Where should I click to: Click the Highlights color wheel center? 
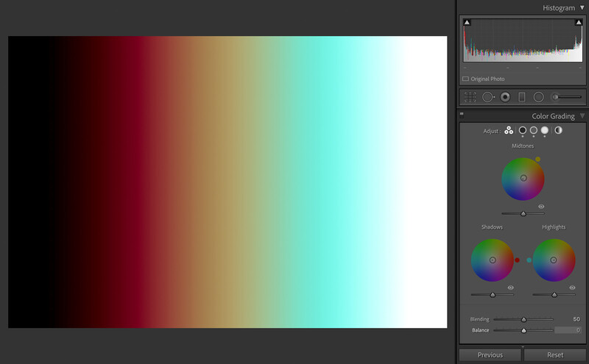click(x=554, y=260)
